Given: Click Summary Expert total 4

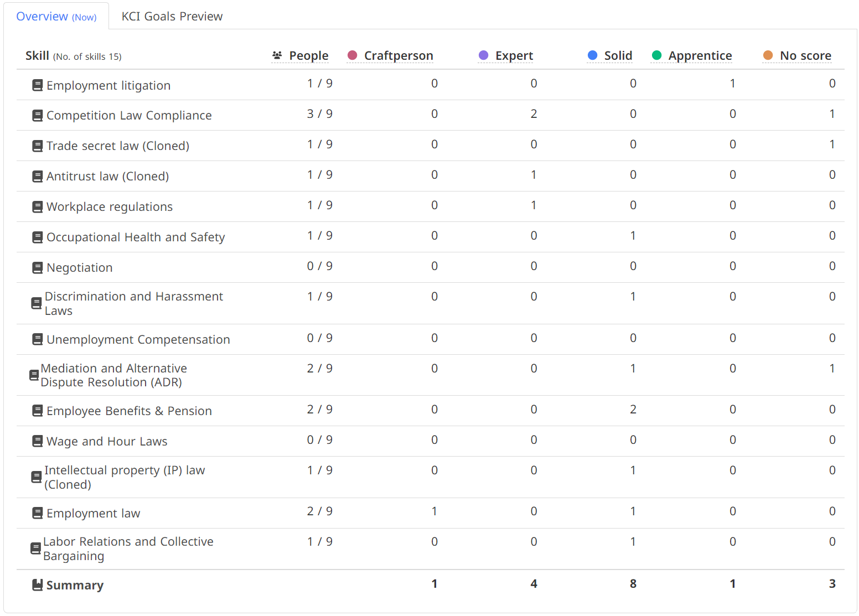Looking at the screenshot, I should pos(534,583).
